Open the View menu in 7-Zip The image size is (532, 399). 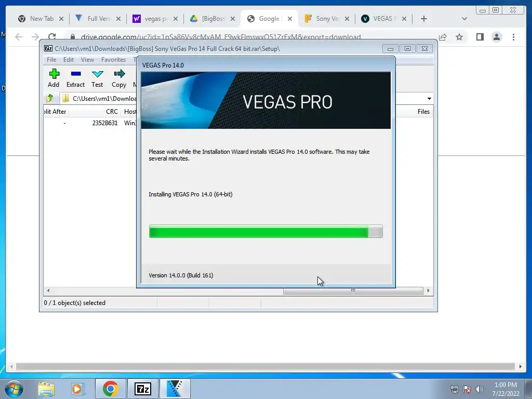pos(87,60)
